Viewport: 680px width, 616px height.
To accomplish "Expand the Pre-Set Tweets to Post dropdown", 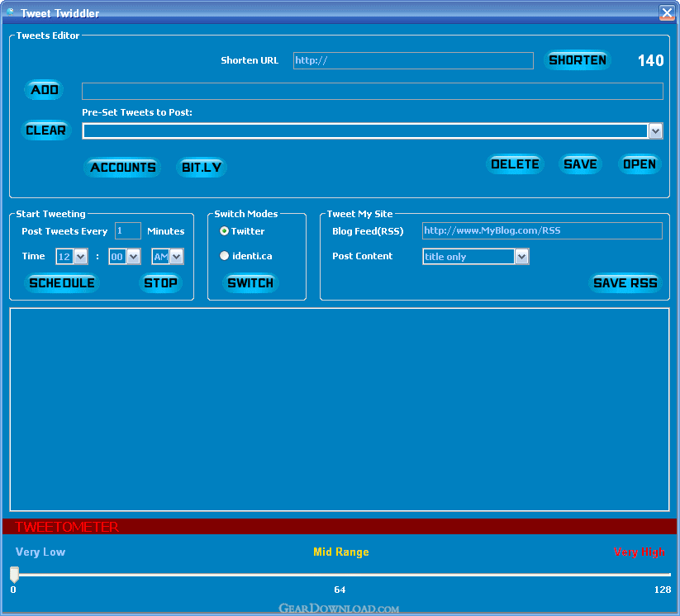I will pyautogui.click(x=655, y=131).
